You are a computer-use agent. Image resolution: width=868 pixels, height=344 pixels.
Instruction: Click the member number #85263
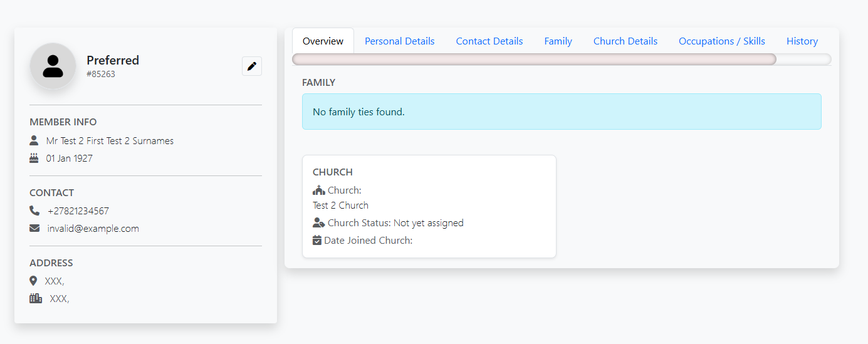101,74
